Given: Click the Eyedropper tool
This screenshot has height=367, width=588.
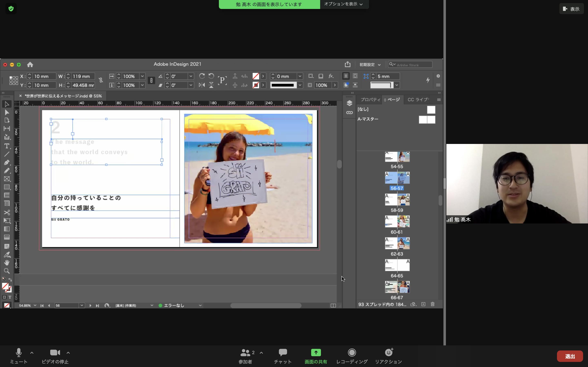Looking at the screenshot, I should 7,255.
